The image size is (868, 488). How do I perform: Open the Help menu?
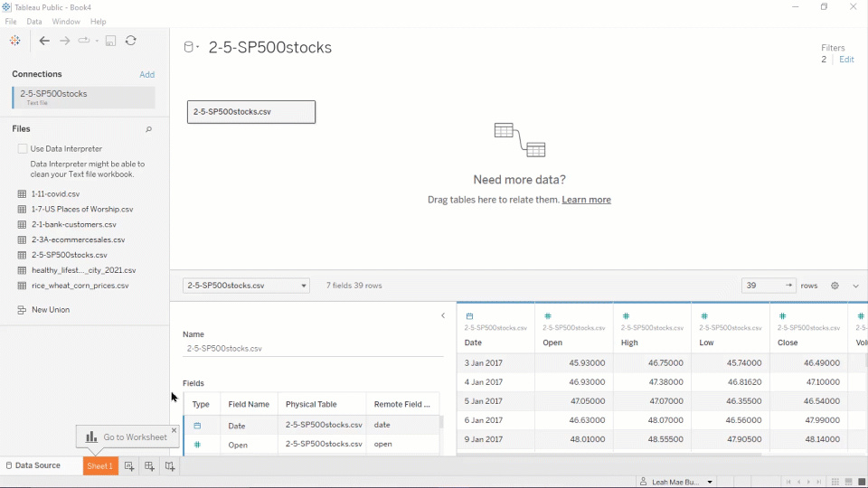click(x=98, y=22)
